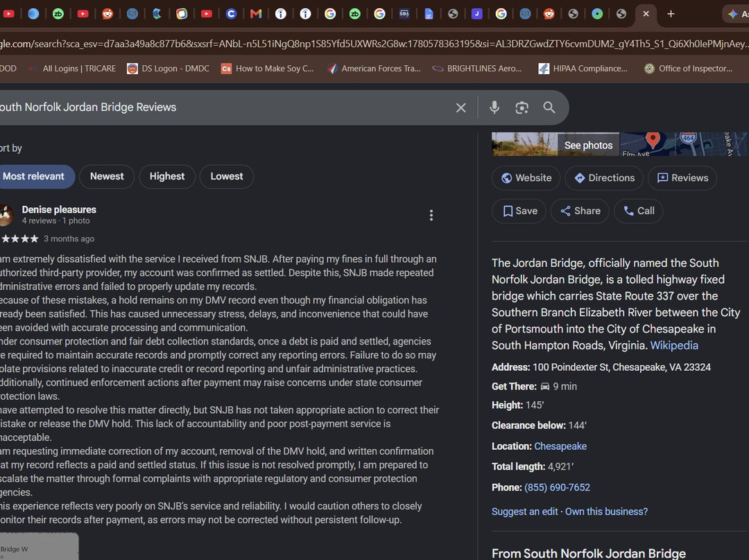Open Google Lens image search icon
Viewport: 749px width, 560px height.
(522, 107)
